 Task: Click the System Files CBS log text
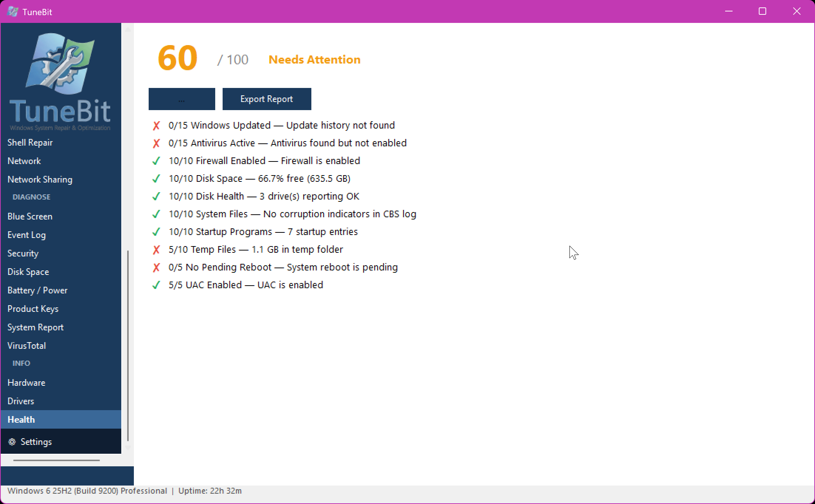click(x=292, y=214)
